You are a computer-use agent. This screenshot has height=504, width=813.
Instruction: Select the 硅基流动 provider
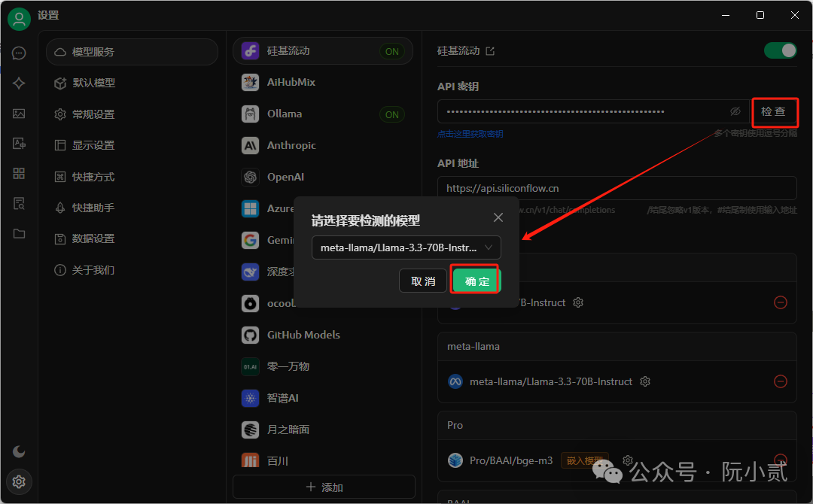[323, 50]
